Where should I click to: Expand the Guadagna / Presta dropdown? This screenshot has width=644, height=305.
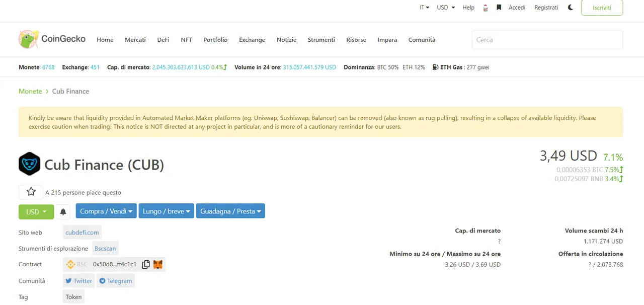(230, 211)
